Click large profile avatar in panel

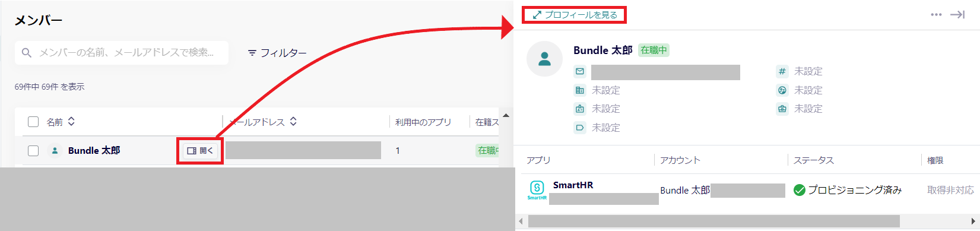coord(544,59)
